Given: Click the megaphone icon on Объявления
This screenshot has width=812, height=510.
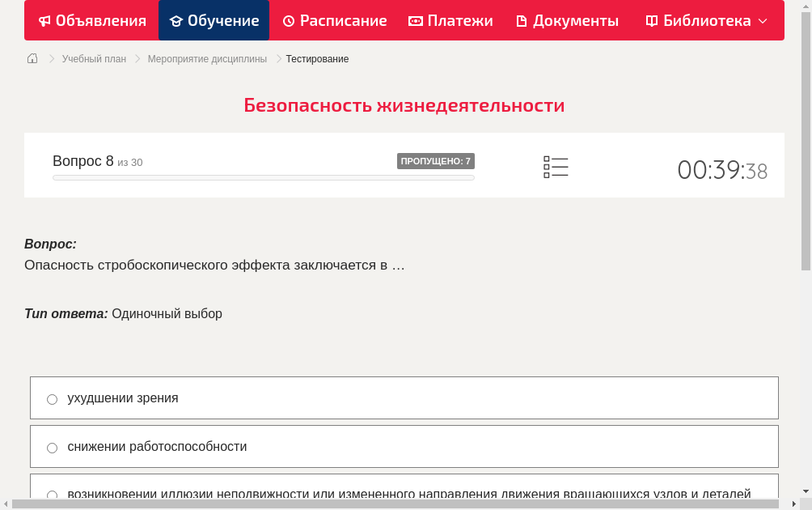Looking at the screenshot, I should pos(44,20).
